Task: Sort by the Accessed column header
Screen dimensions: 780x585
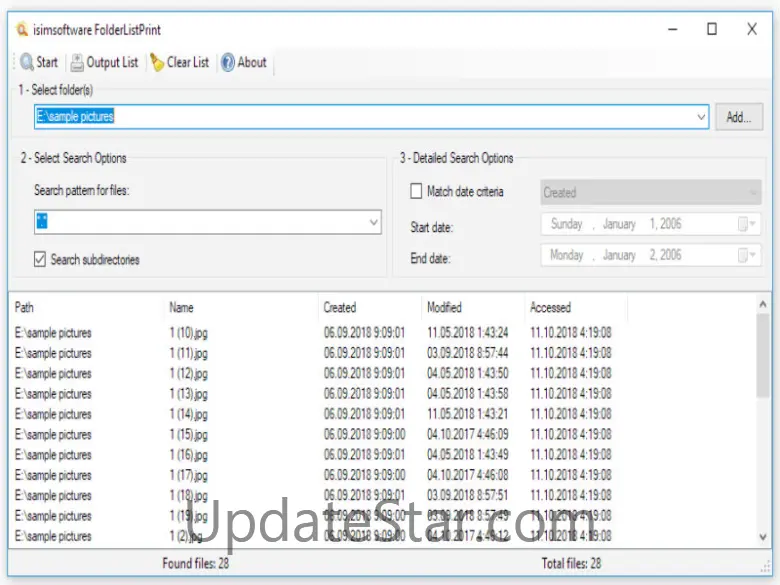Action: [550, 307]
